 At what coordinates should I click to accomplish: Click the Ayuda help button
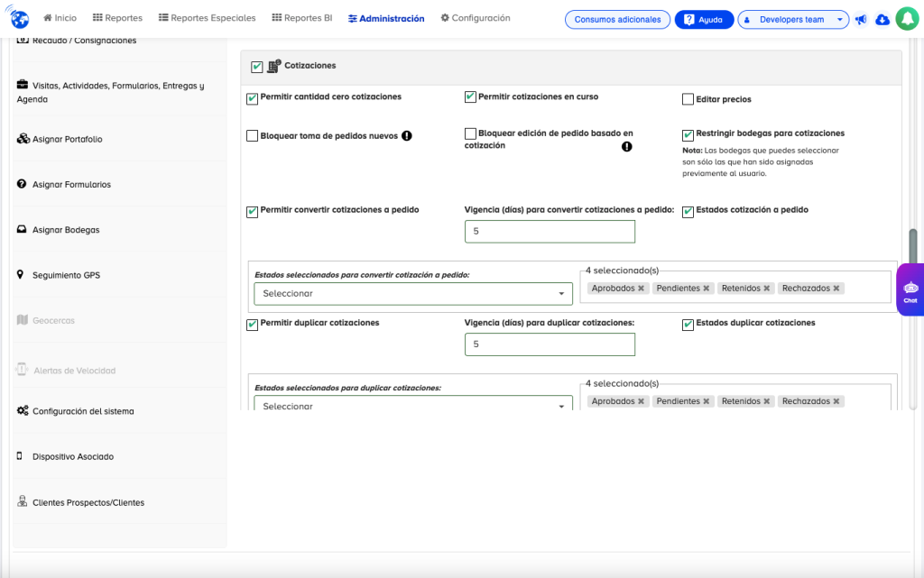click(x=703, y=20)
